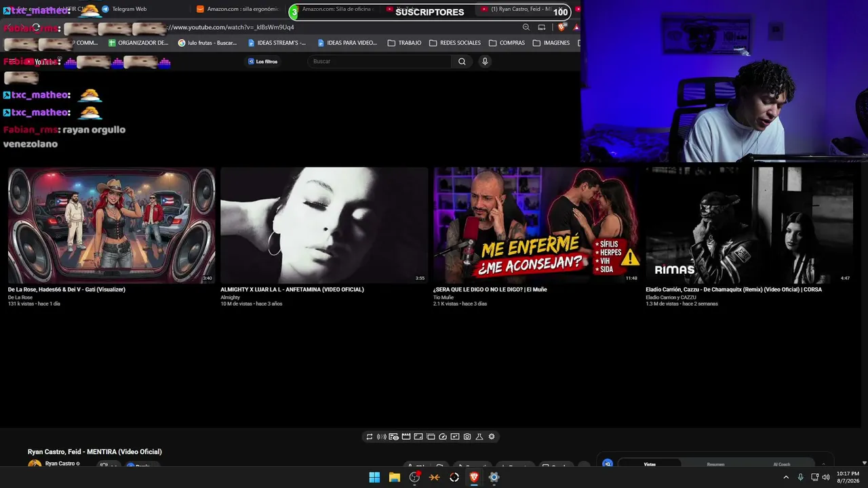
Task: Open the IDEAS PARA VIDEO bookmark
Action: point(347,43)
